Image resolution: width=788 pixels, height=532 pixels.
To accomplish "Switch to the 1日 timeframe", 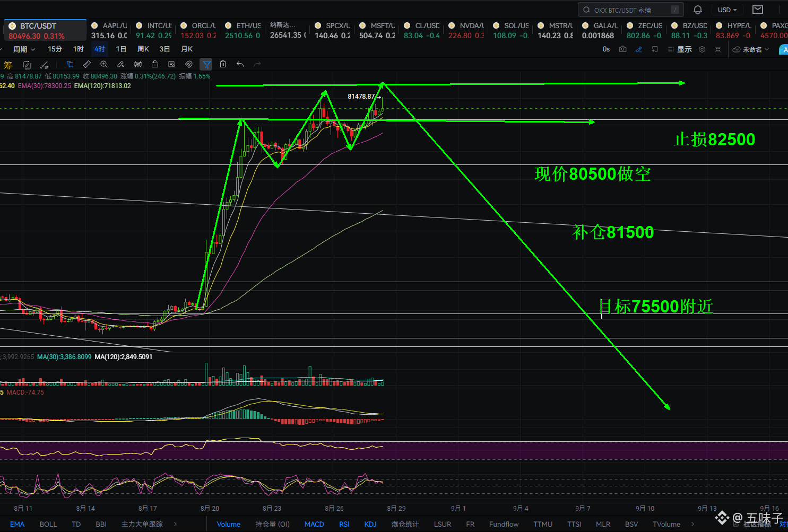I will pyautogui.click(x=121, y=49).
